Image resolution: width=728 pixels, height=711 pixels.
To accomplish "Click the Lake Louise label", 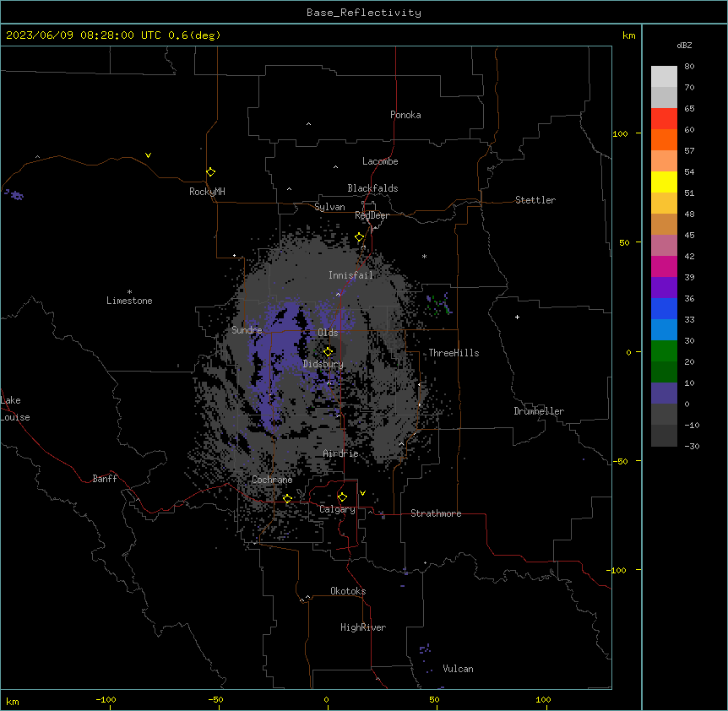I will click(14, 409).
